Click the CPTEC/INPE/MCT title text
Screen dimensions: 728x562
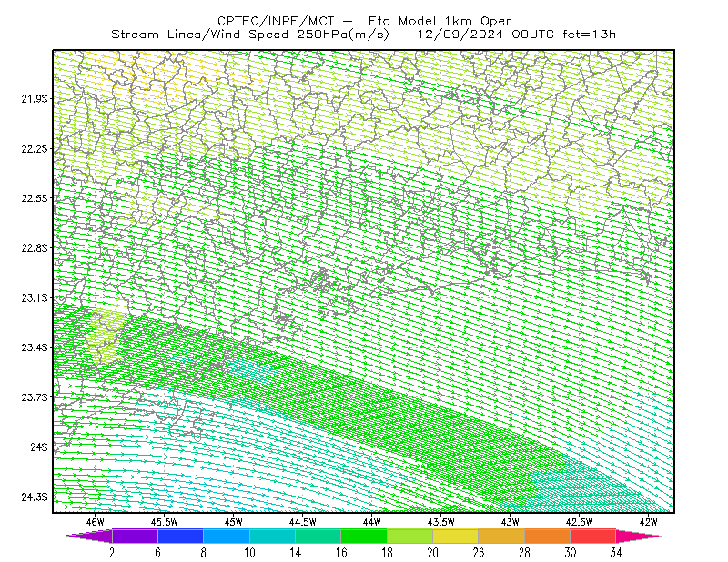(x=276, y=21)
